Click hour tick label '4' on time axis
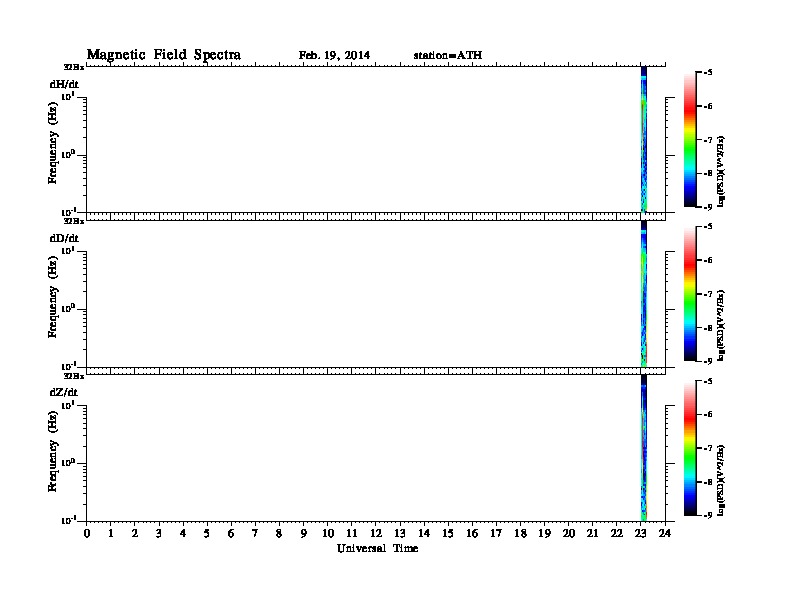 tap(183, 533)
